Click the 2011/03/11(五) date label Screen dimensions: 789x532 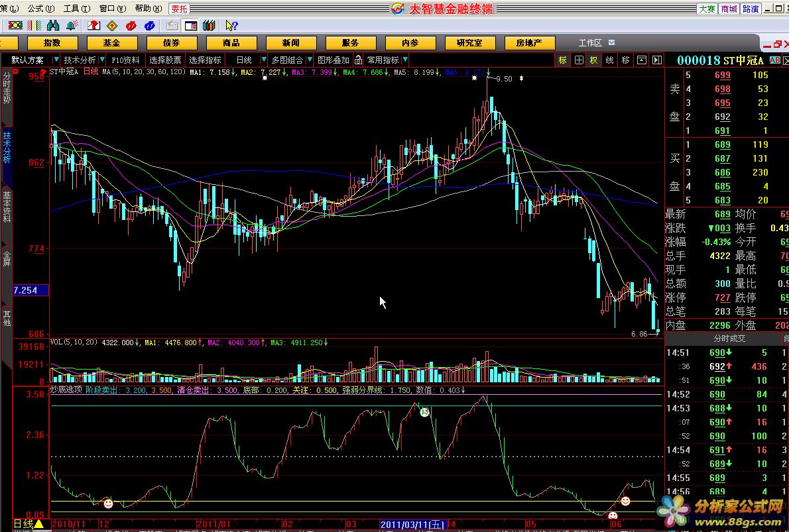tap(412, 525)
